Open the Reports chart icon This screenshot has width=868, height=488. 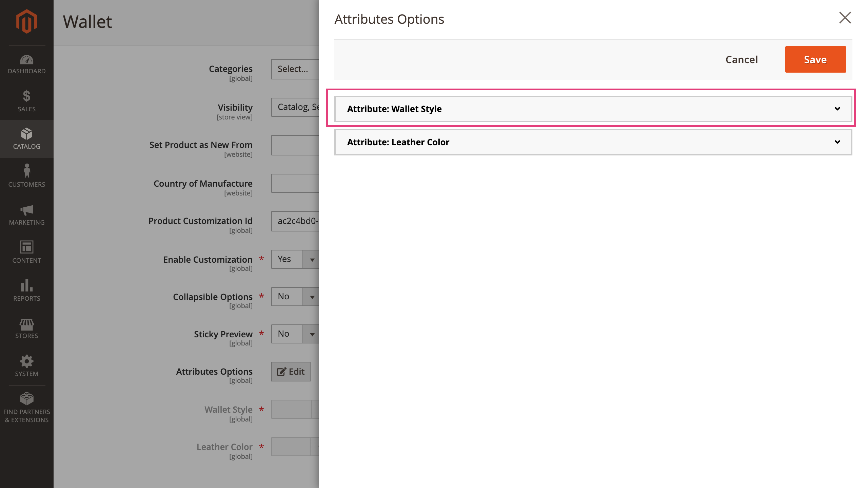coord(26,290)
